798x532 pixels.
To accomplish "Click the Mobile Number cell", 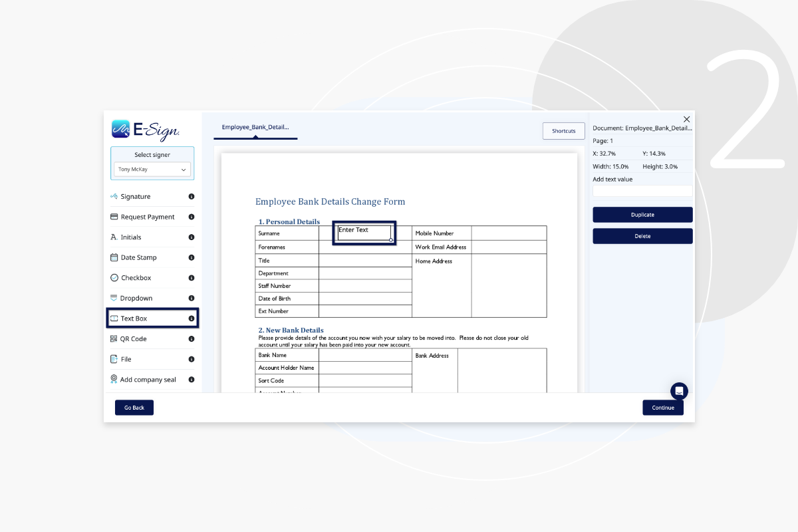I will pyautogui.click(x=442, y=233).
